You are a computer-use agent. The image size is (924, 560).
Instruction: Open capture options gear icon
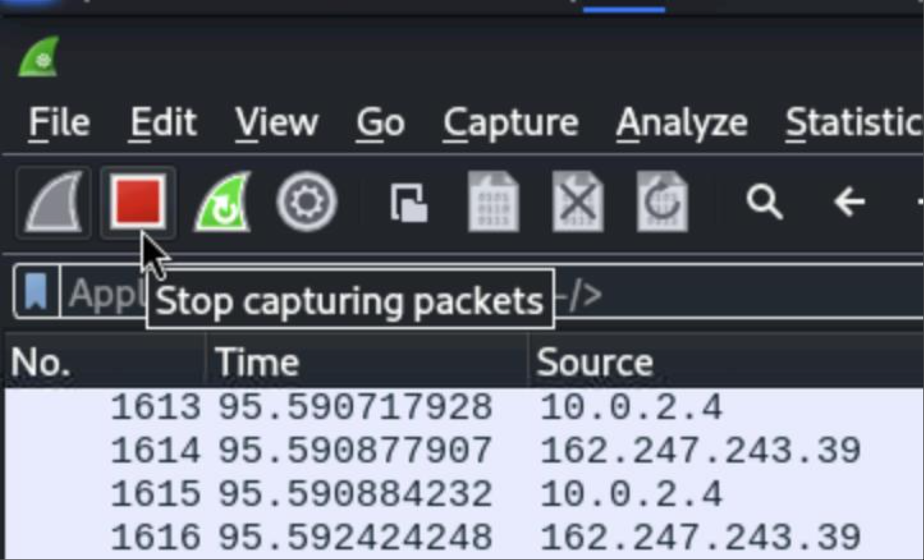(x=307, y=202)
